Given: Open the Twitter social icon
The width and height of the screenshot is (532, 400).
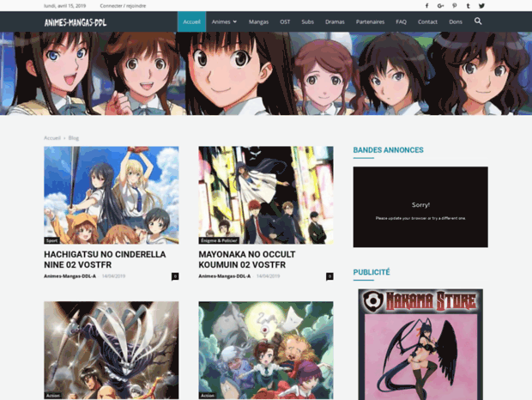Looking at the screenshot, I should 481,6.
